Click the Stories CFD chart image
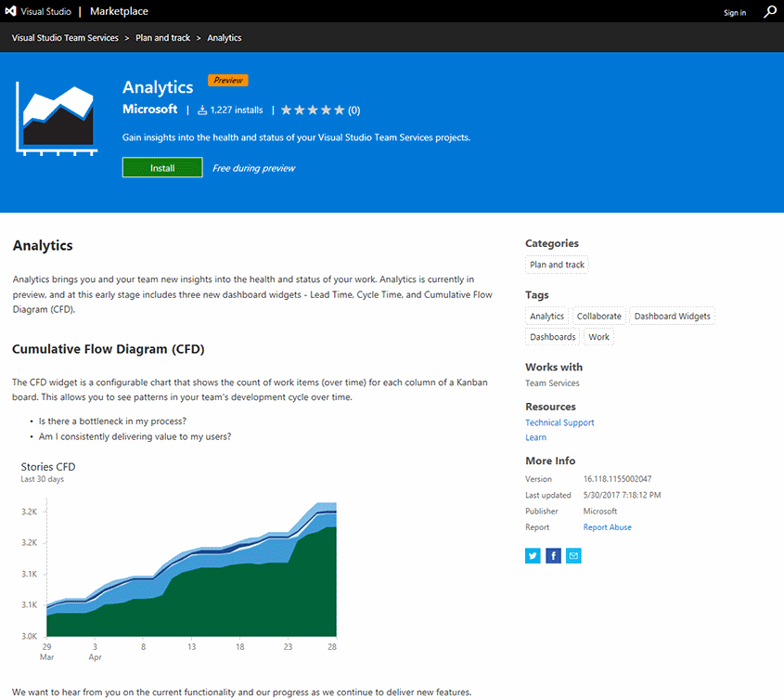The width and height of the screenshot is (784, 700). click(179, 561)
